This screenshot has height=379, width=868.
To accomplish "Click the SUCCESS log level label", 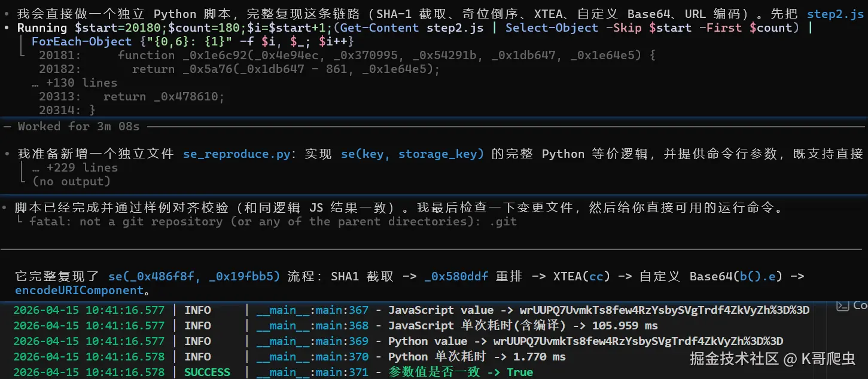I will tap(207, 372).
